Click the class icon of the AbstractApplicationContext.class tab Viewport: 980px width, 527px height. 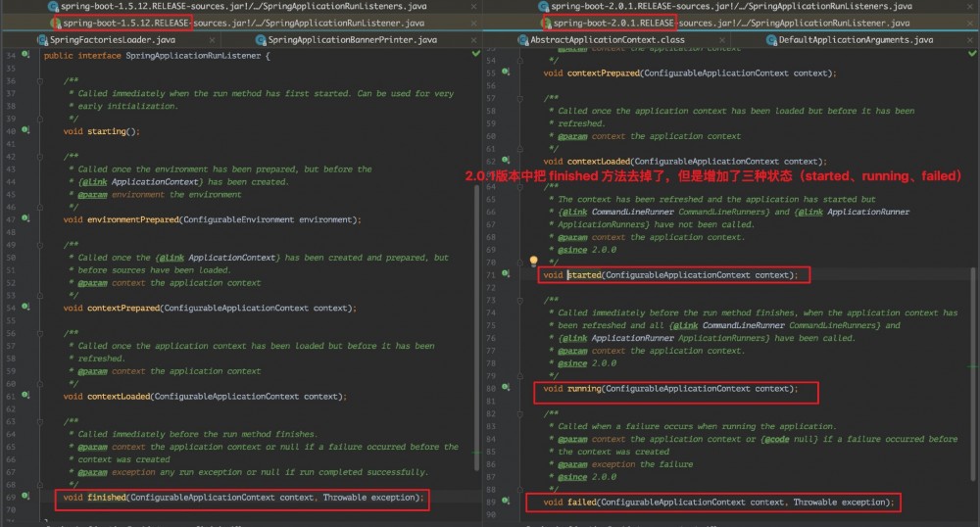coord(523,40)
